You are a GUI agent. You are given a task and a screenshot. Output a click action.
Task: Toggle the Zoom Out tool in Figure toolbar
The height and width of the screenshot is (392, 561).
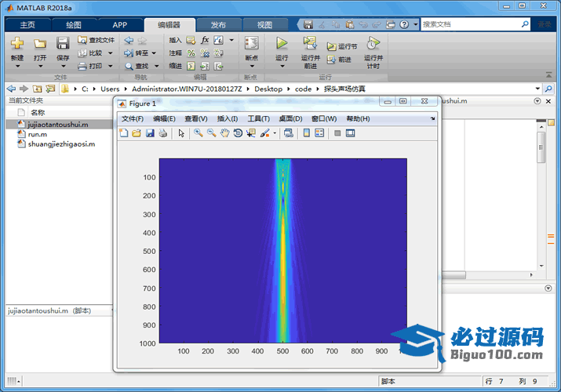211,133
